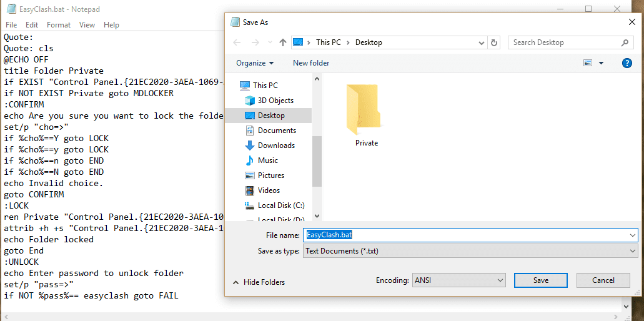Open Notepad File menu
644x321 pixels.
(11, 25)
